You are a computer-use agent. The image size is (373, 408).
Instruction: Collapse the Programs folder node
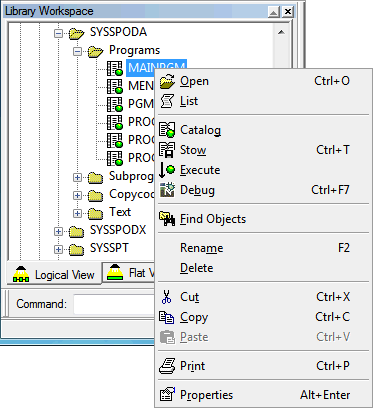(77, 51)
